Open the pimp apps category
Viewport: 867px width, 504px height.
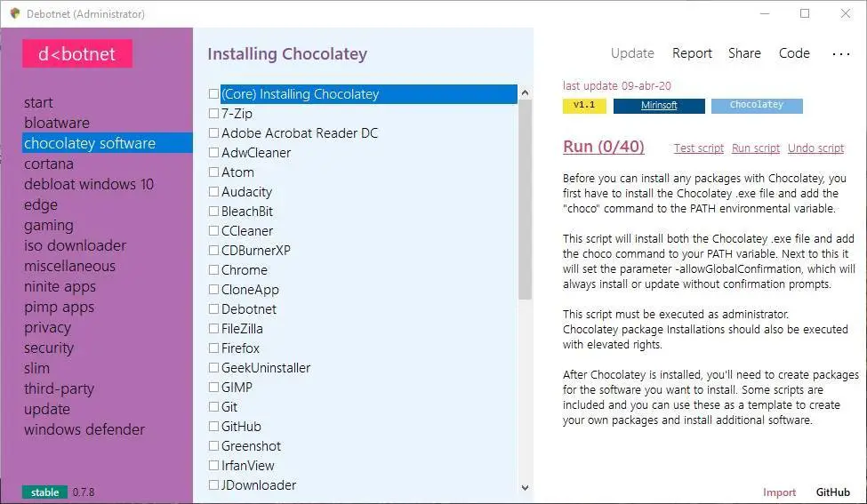pos(60,308)
